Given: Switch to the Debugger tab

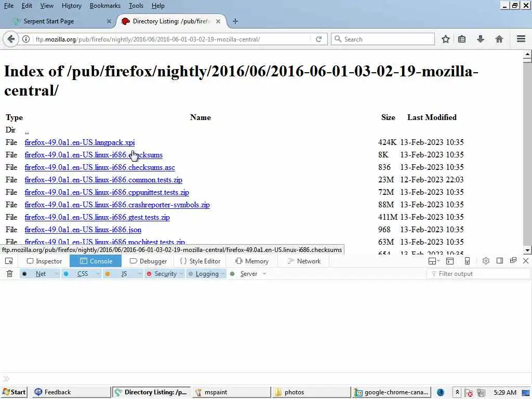Looking at the screenshot, I should coord(149,261).
